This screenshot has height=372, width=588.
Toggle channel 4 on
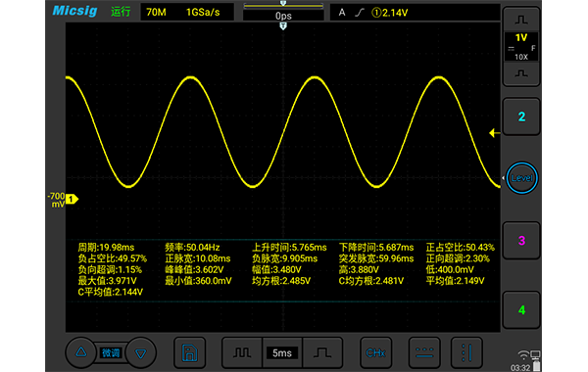(521, 310)
